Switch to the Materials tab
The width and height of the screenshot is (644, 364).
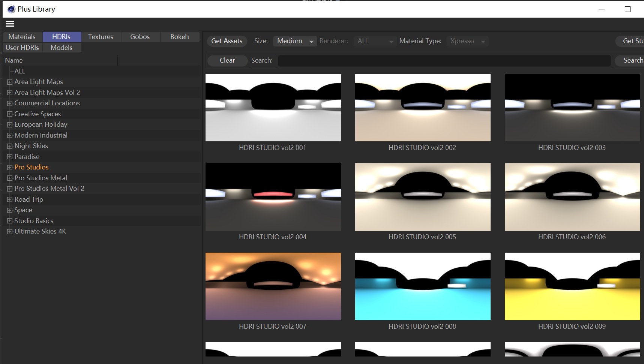click(22, 37)
